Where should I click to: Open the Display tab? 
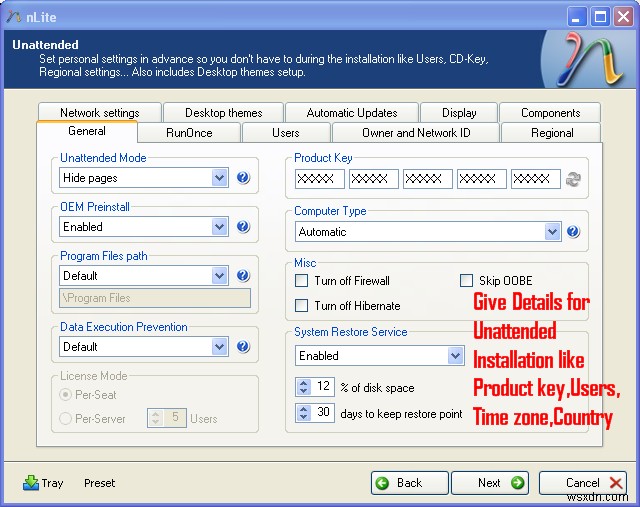pyautogui.click(x=459, y=112)
